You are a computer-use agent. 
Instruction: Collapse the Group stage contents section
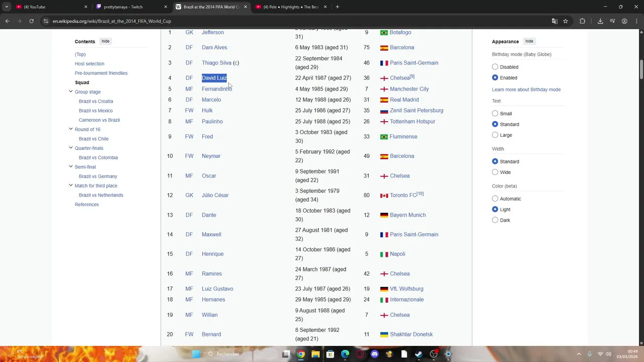pos(70,92)
